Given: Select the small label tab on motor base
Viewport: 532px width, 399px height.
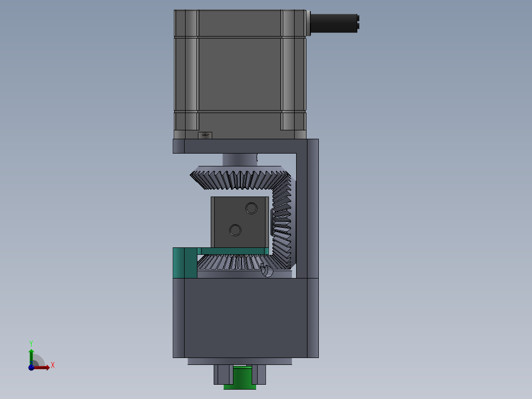Looking at the screenshot, I should click(205, 135).
